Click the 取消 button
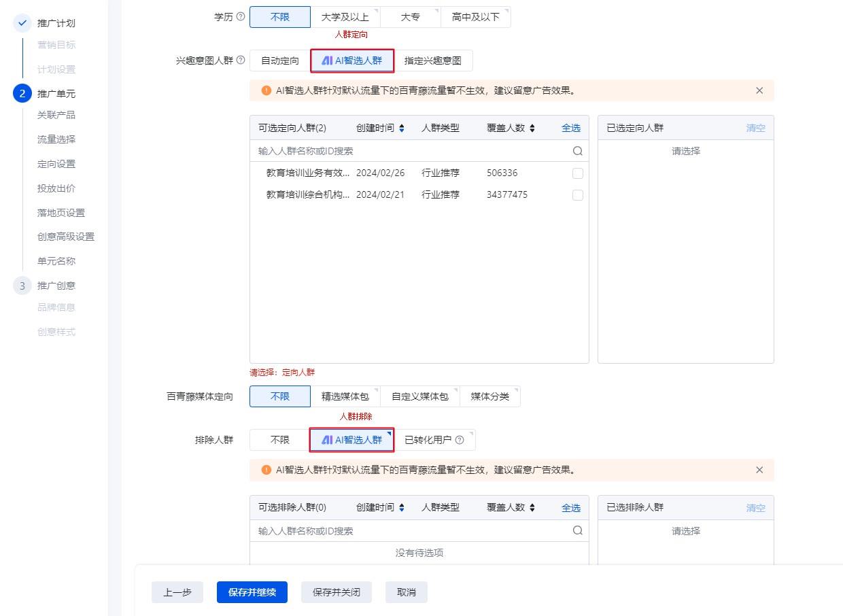The image size is (843, 616). [x=406, y=592]
